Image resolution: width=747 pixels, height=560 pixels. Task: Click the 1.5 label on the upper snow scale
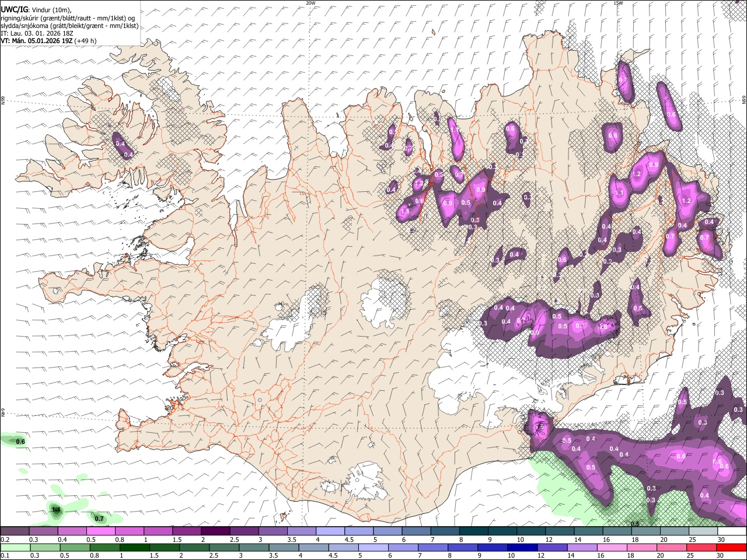click(177, 540)
